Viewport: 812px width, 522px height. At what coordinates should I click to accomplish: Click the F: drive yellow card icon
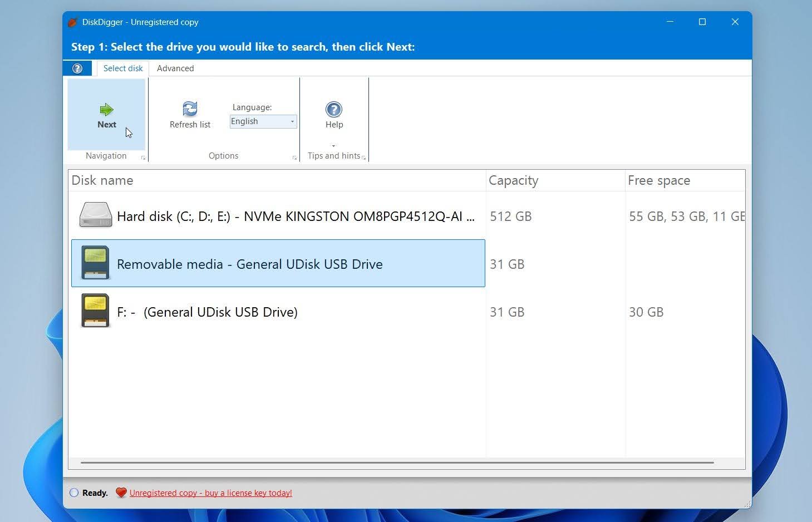pyautogui.click(x=95, y=311)
